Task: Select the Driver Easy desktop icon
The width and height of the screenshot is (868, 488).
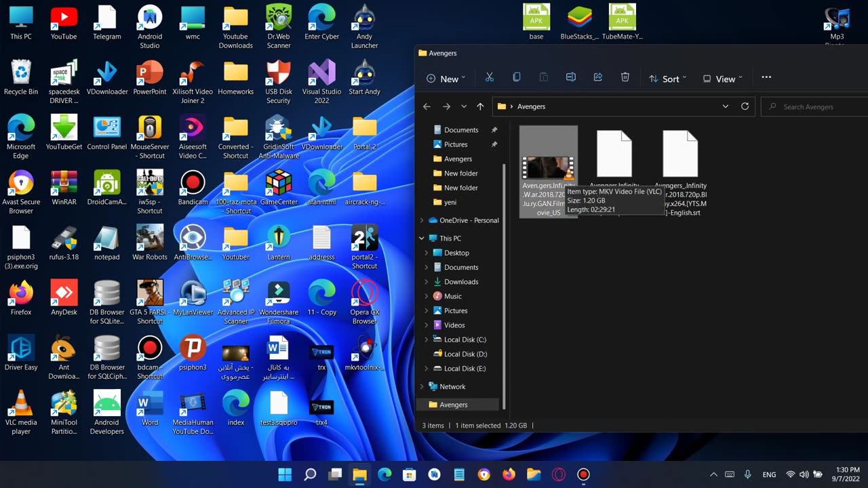Action: coord(21,352)
